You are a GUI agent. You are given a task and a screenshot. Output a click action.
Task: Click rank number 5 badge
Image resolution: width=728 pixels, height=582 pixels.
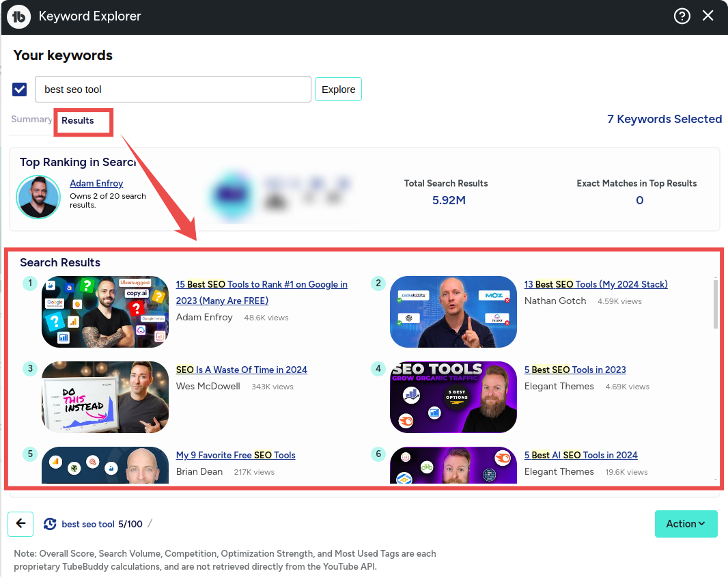pos(30,454)
